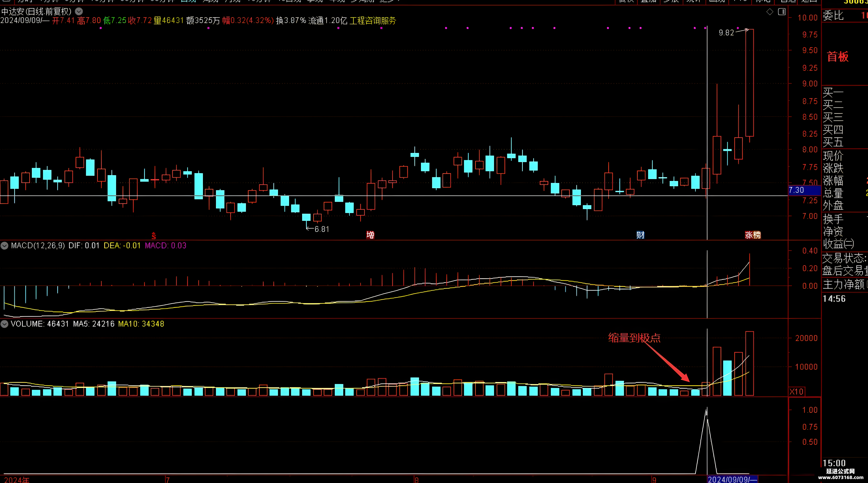Select the 9.82 high price label
This screenshot has width=868, height=483.
[x=726, y=33]
